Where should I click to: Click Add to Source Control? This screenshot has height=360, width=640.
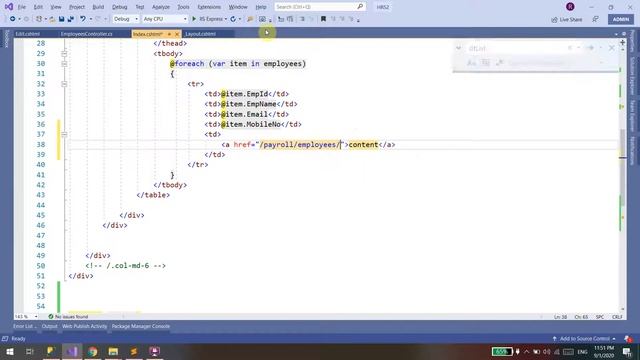click(x=585, y=339)
